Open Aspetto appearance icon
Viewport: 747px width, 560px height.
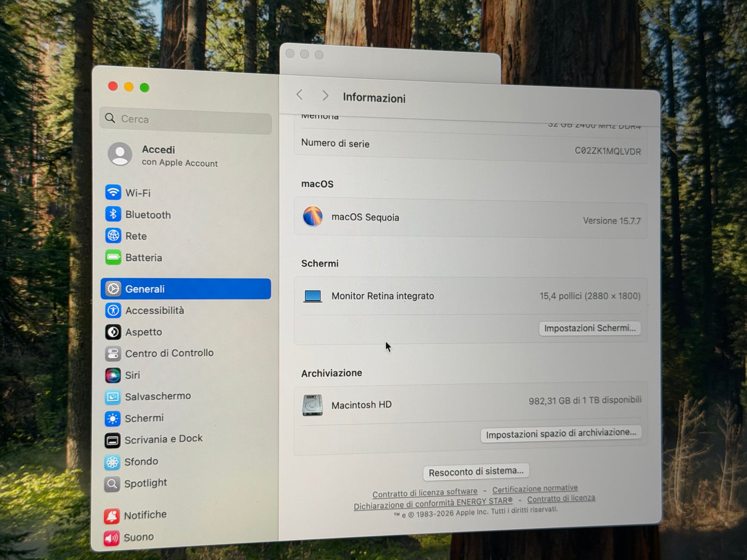[113, 332]
